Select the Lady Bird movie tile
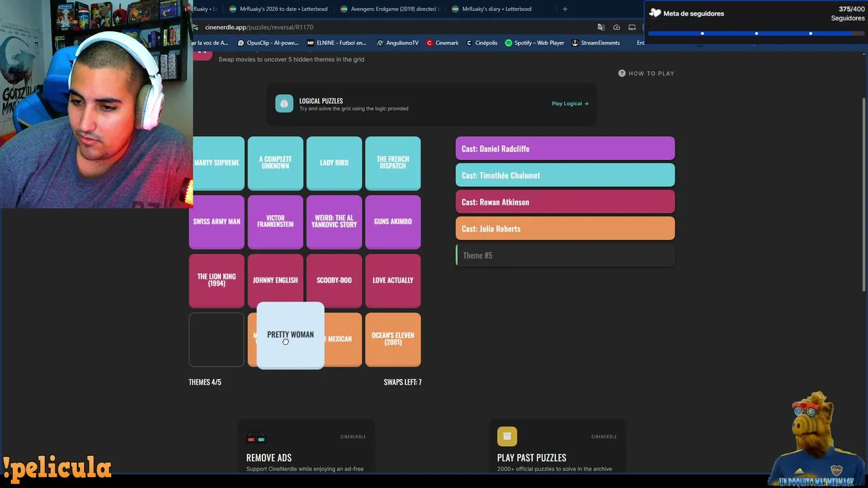 coord(334,163)
